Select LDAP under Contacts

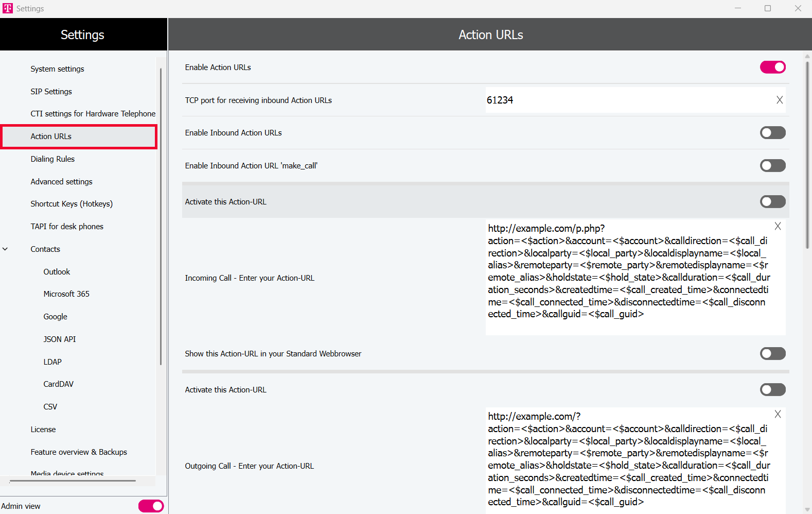click(x=52, y=362)
